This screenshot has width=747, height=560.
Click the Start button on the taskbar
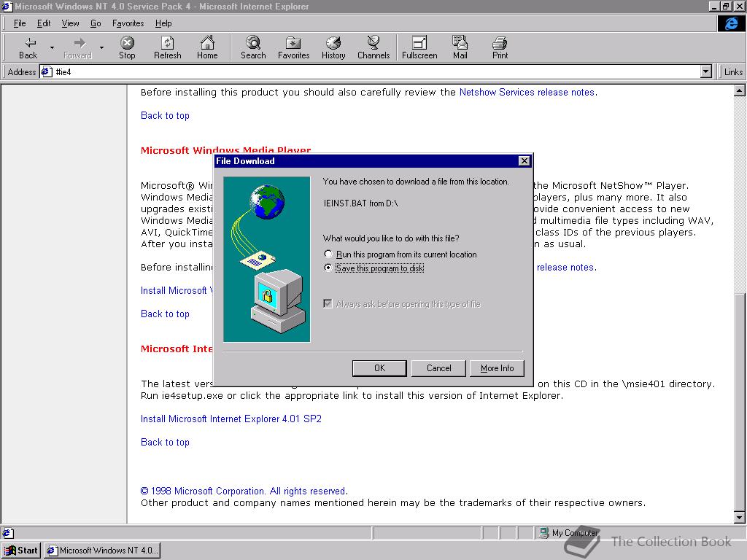click(21, 550)
